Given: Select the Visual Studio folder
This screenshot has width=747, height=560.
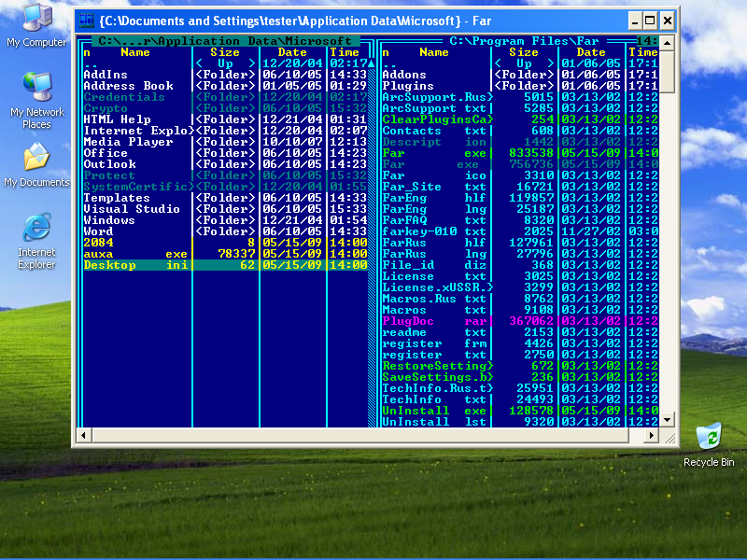Looking at the screenshot, I should coord(225,209).
